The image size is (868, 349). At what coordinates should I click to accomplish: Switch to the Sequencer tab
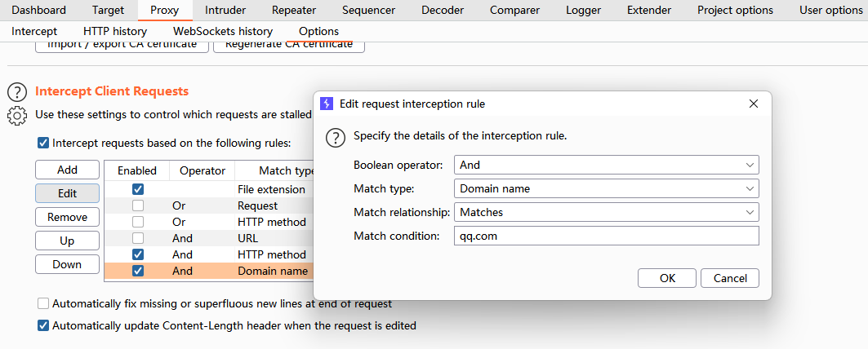pos(369,10)
